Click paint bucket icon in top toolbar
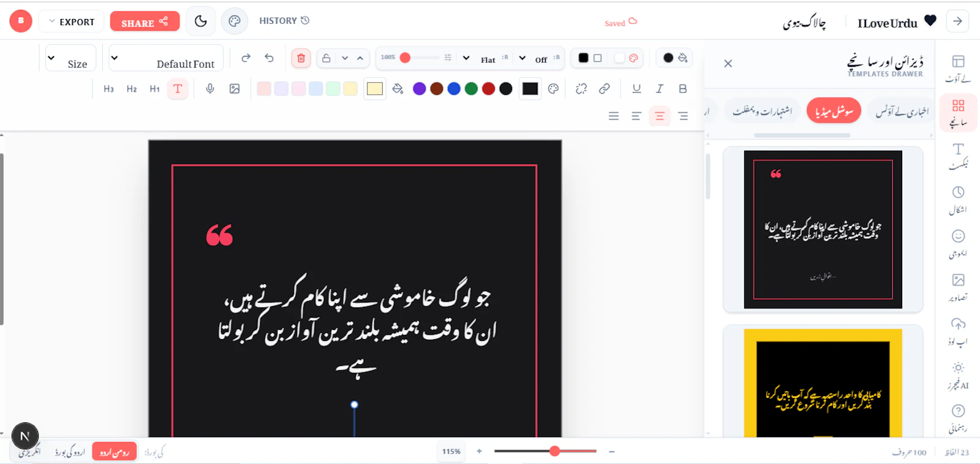 click(683, 58)
